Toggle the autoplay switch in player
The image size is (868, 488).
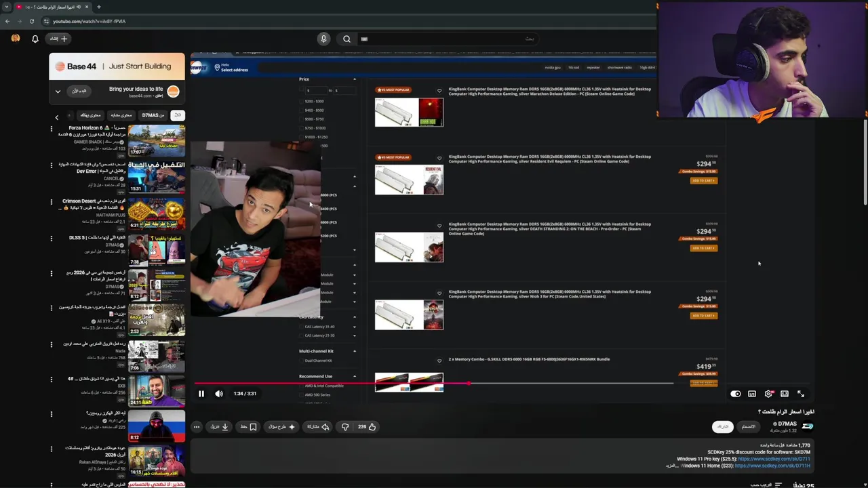click(736, 394)
